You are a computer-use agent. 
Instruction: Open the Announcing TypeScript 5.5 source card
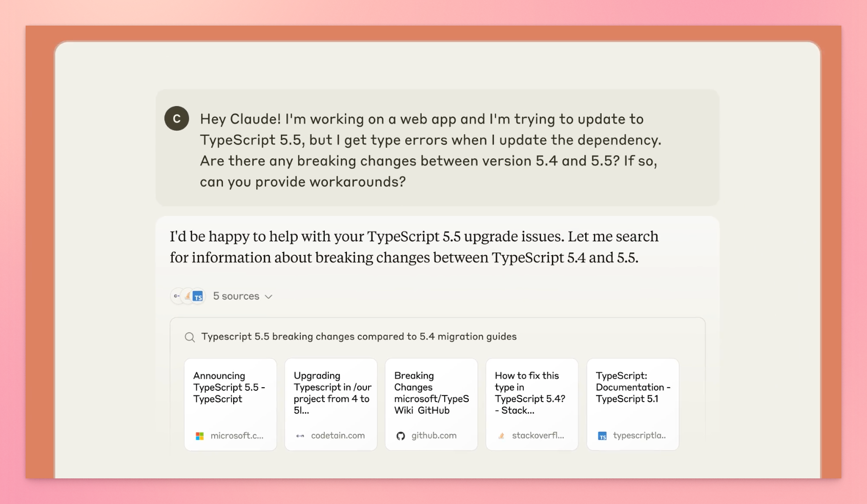(x=231, y=405)
